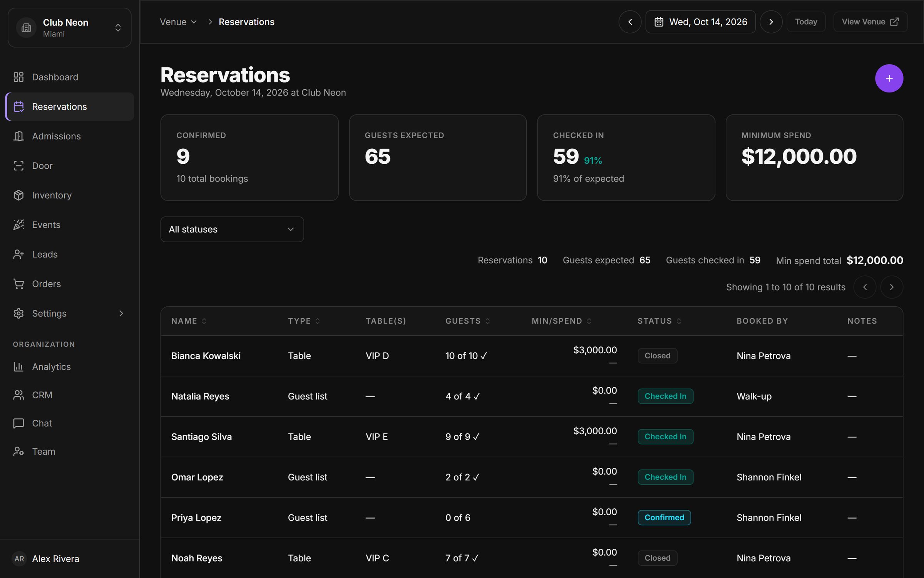
Task: Sort table by Guests column
Action: click(x=468, y=321)
